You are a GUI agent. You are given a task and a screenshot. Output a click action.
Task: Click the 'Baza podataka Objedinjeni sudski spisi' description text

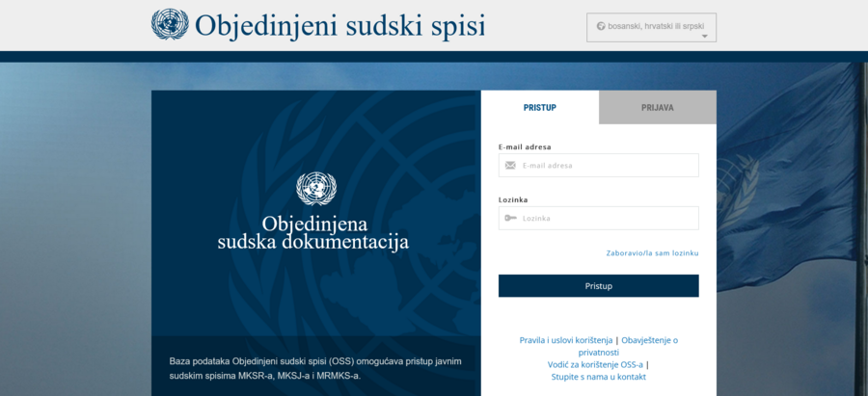(315, 369)
